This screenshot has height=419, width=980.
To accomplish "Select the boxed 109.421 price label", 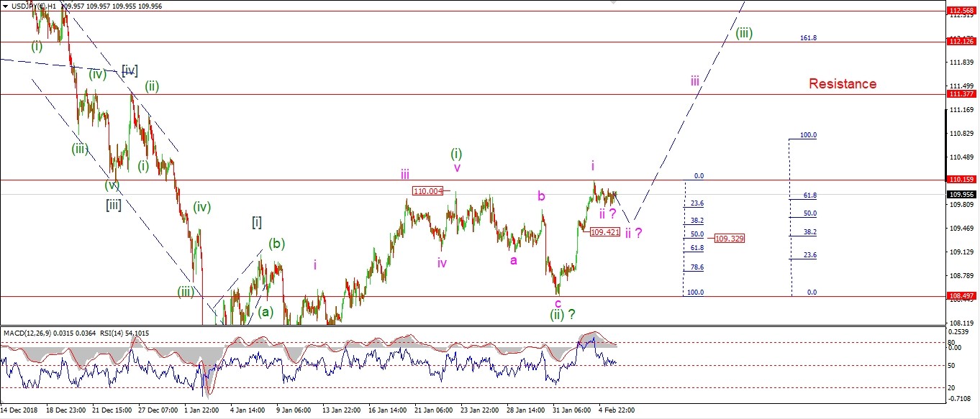I will click(x=604, y=232).
